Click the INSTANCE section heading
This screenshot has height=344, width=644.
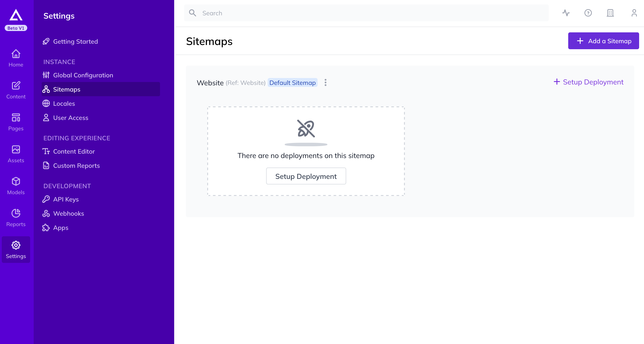point(59,62)
